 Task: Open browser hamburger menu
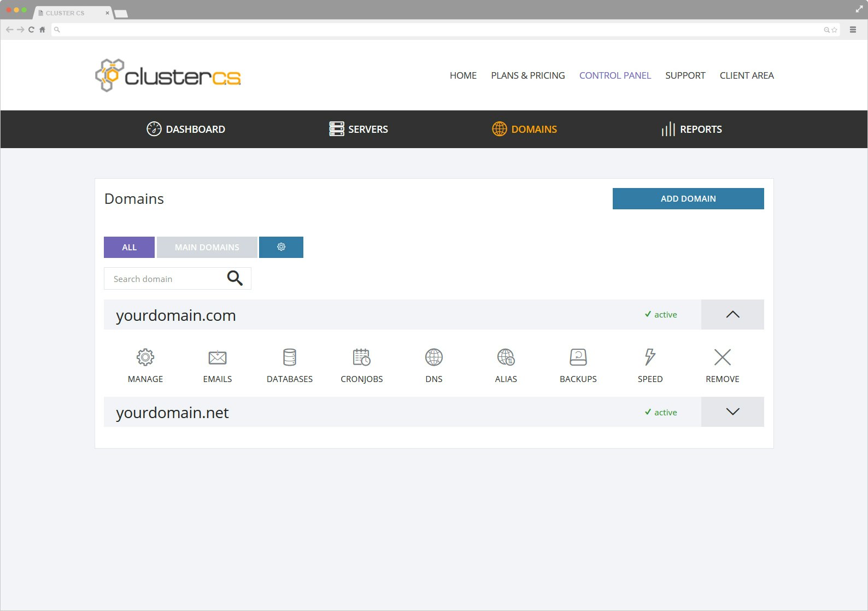[x=853, y=30]
